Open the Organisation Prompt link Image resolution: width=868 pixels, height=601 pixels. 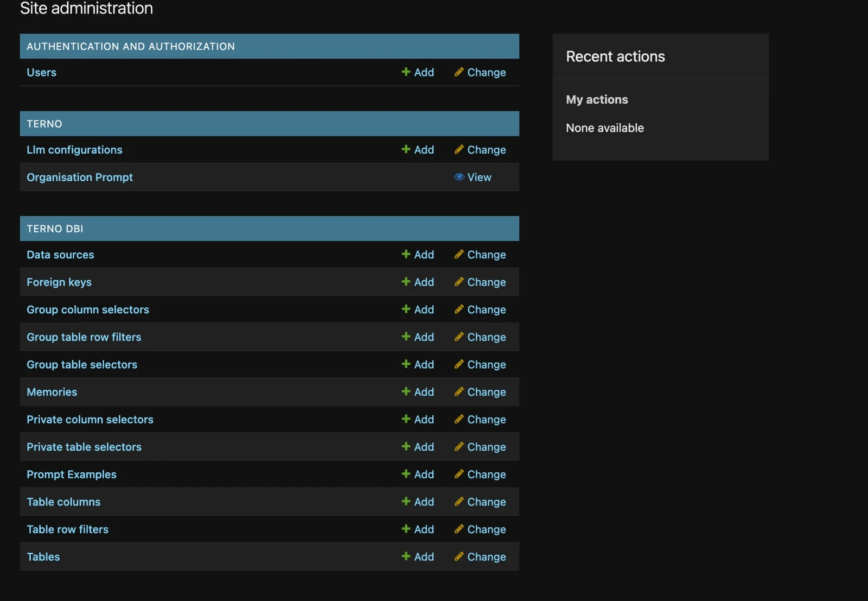80,177
